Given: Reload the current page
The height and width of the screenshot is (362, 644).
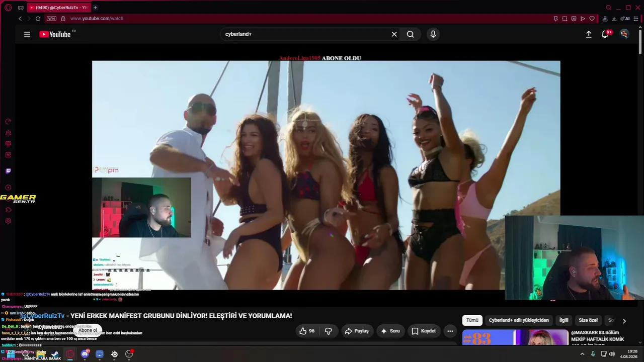Looking at the screenshot, I should point(38,19).
